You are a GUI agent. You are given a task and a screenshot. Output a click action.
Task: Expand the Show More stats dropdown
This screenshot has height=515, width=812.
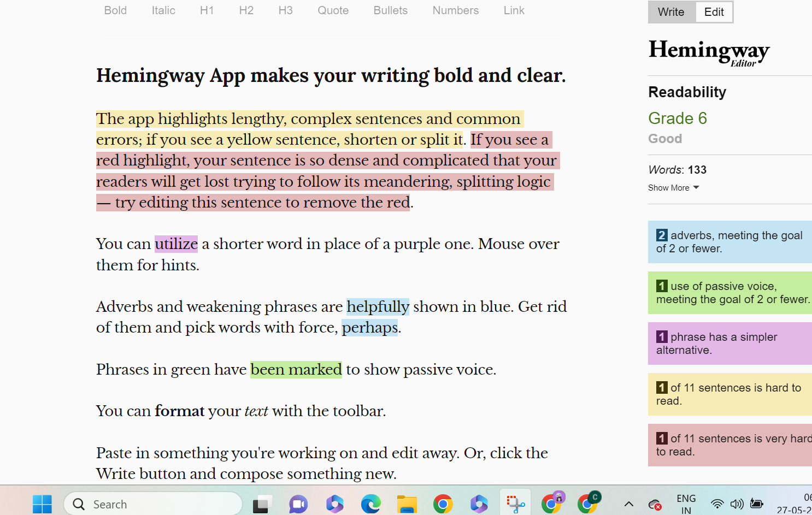pos(673,188)
